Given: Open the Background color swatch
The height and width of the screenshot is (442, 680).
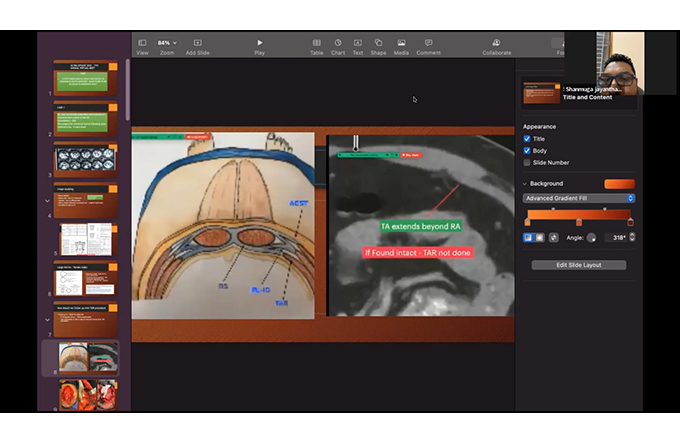Looking at the screenshot, I should 619,184.
